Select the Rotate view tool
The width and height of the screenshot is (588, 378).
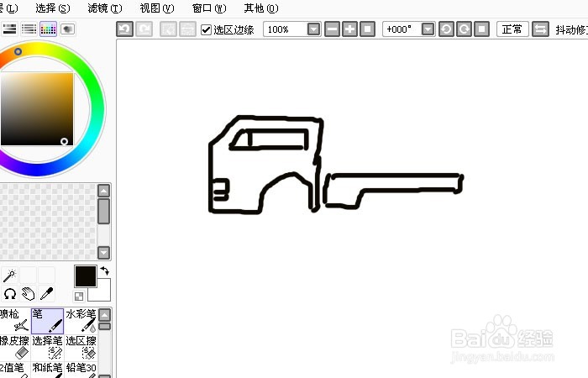pos(9,294)
